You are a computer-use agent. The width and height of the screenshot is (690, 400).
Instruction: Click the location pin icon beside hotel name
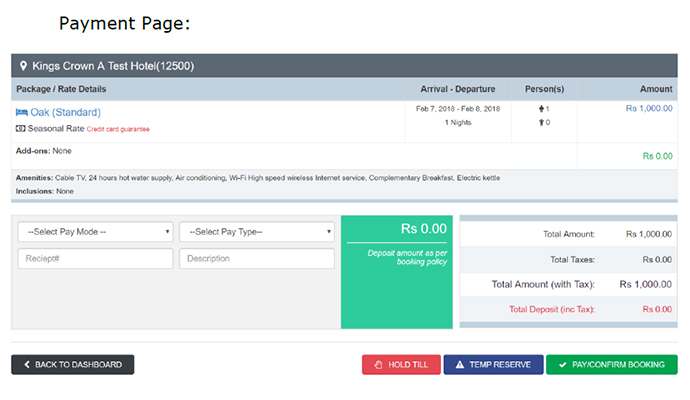(x=23, y=66)
